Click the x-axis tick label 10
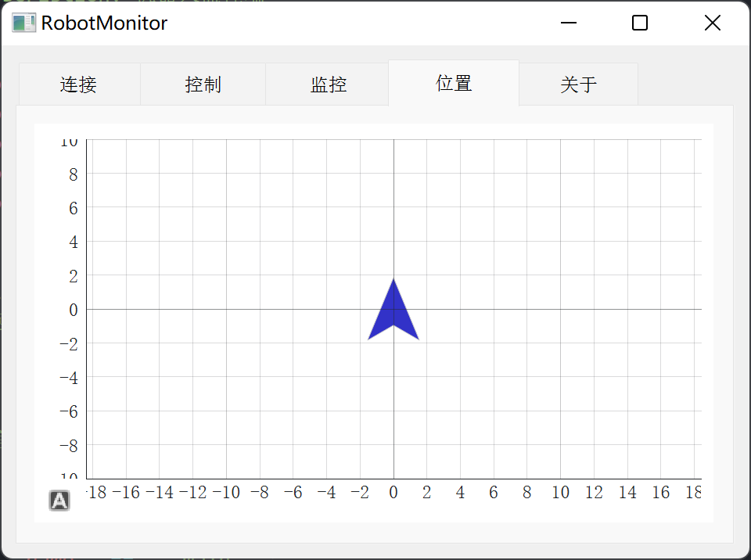751x560 pixels. click(560, 492)
